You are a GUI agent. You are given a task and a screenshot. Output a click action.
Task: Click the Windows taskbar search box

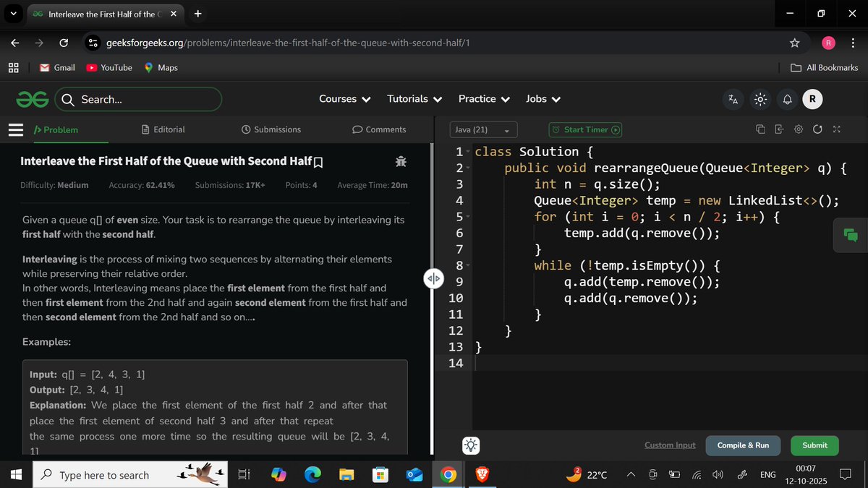click(131, 475)
